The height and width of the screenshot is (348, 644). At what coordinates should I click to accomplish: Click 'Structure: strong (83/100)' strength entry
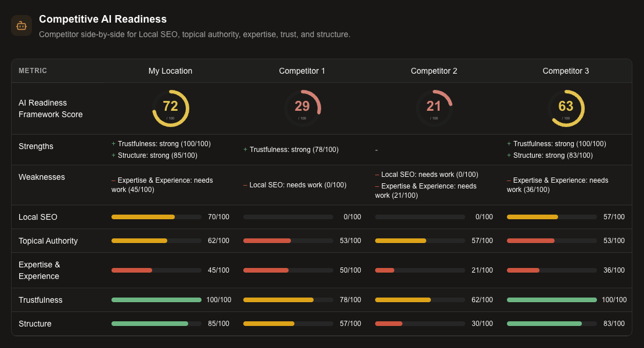[550, 155]
